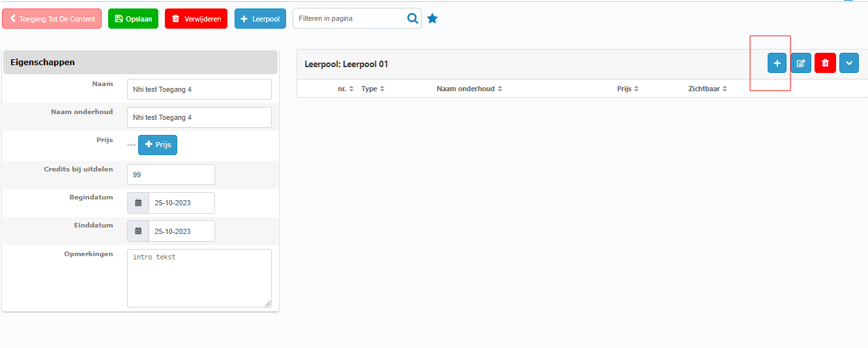Click the Filteren in pagina search field
The width and height of the screenshot is (868, 348).
349,19
